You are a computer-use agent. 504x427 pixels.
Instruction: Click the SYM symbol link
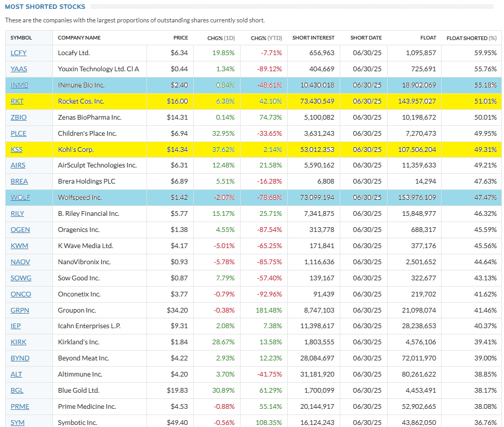17,422
